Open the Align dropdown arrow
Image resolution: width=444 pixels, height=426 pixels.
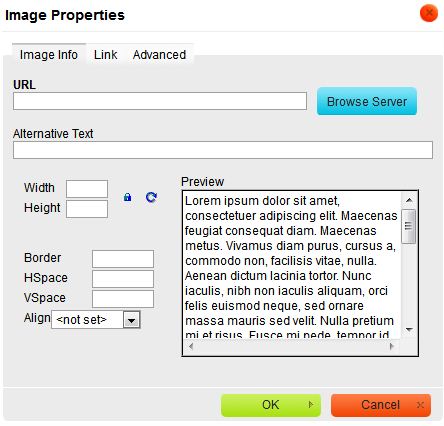[131, 320]
